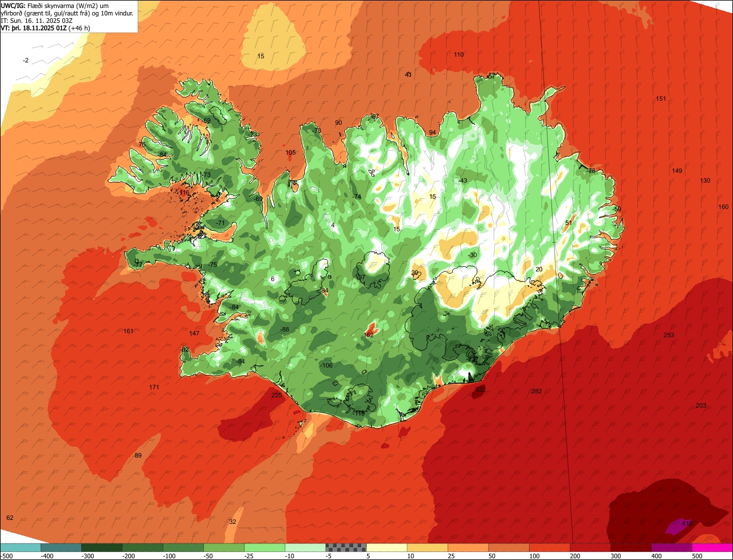Click the 416 value in purple area
This screenshot has height=560, width=733.
tap(687, 523)
